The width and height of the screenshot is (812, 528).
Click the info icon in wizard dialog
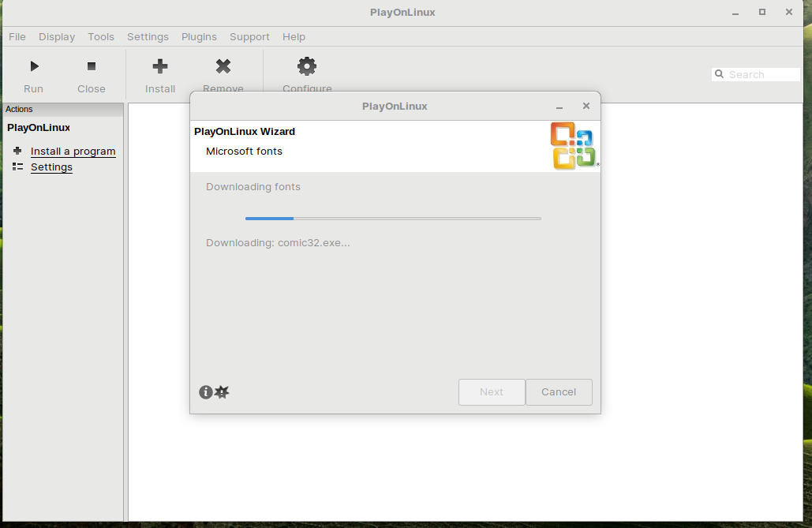pyautogui.click(x=206, y=392)
